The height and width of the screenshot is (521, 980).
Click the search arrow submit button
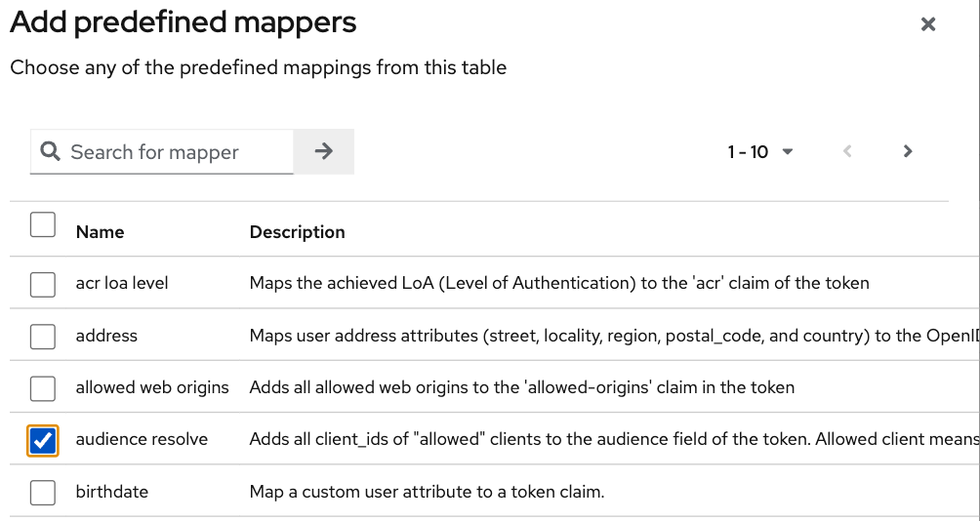click(x=324, y=151)
